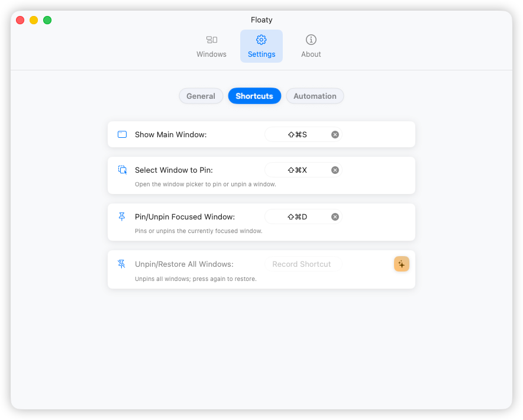The height and width of the screenshot is (420, 523).
Task: Click the info icon above About
Action: [x=311, y=40]
